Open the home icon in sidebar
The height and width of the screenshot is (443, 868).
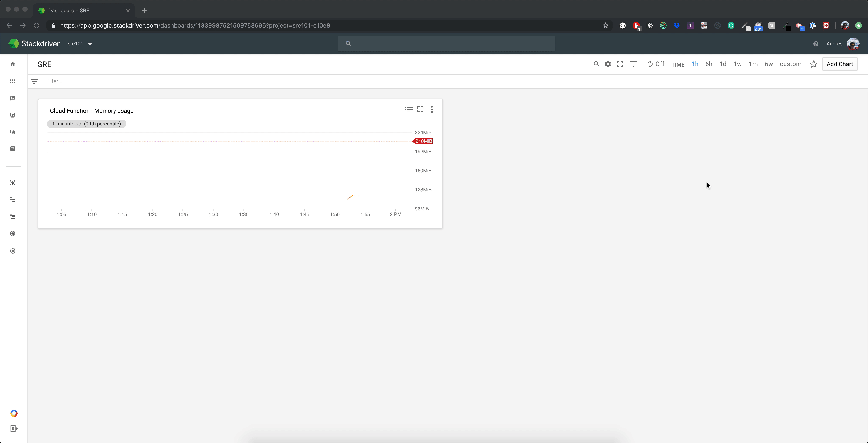tap(13, 64)
